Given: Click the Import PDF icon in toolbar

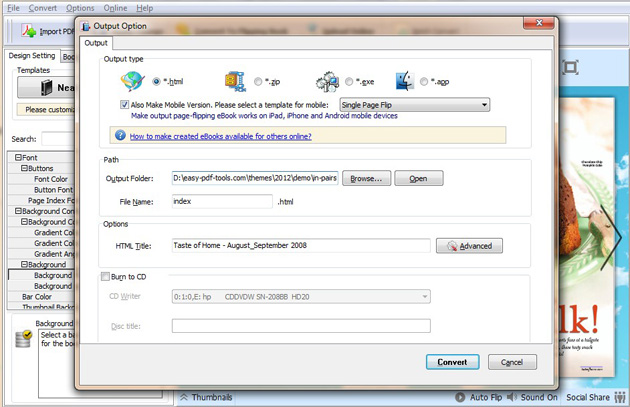Looking at the screenshot, I should pos(29,31).
